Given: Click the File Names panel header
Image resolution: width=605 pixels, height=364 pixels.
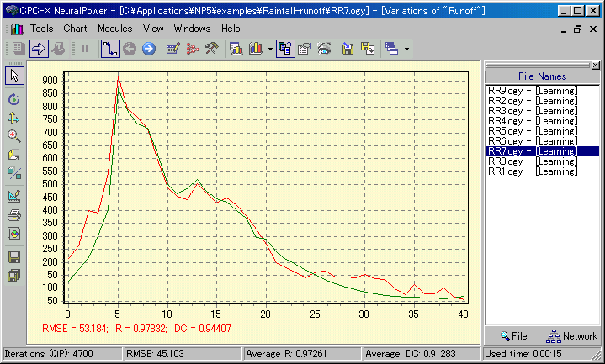Looking at the screenshot, I should [542, 76].
